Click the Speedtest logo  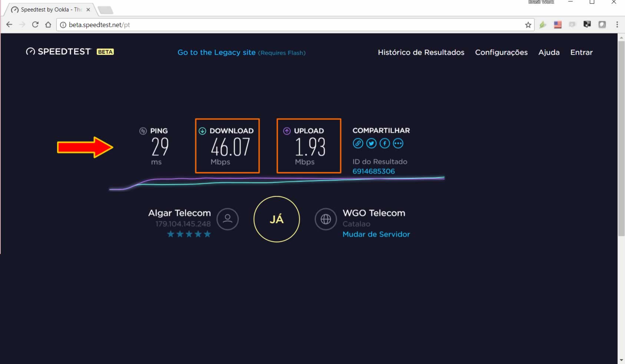tap(59, 52)
